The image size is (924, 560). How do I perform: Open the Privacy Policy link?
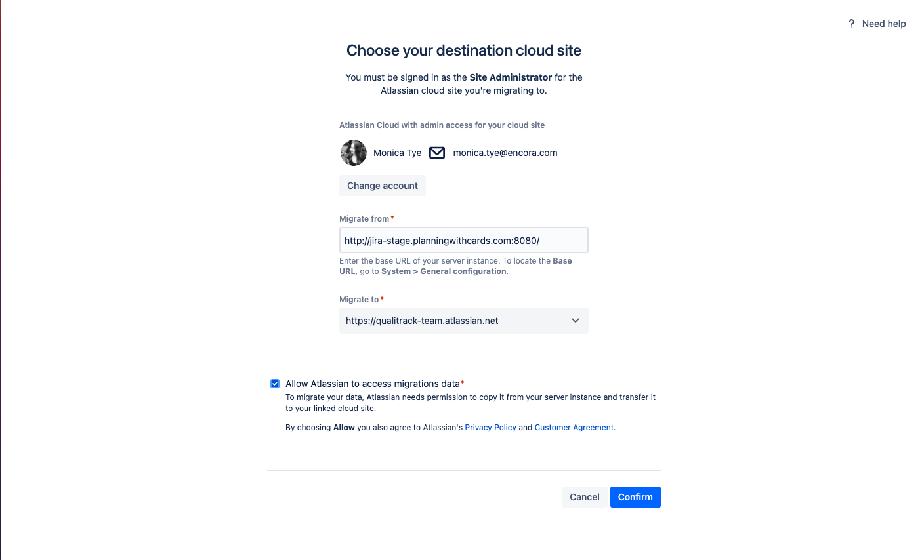490,428
